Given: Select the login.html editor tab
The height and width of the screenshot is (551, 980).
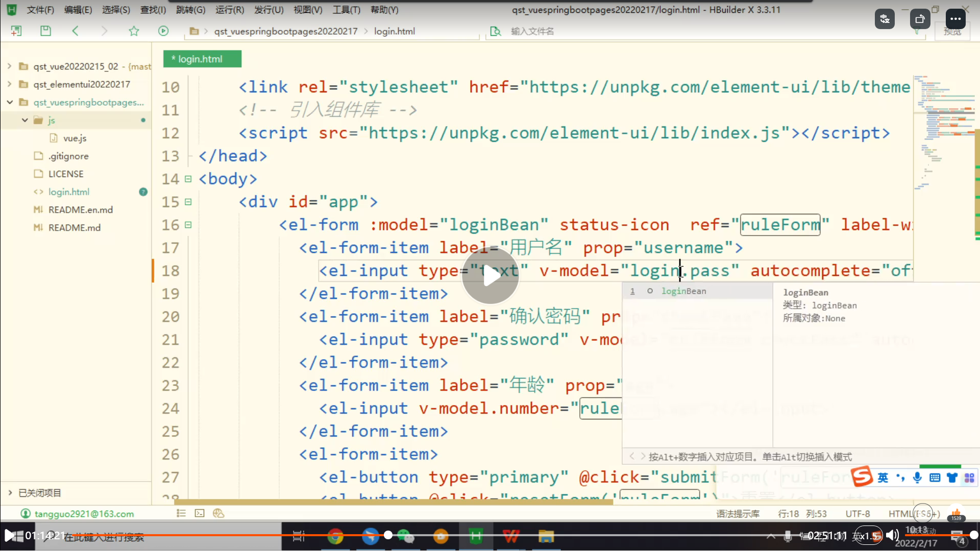Looking at the screenshot, I should coord(202,59).
